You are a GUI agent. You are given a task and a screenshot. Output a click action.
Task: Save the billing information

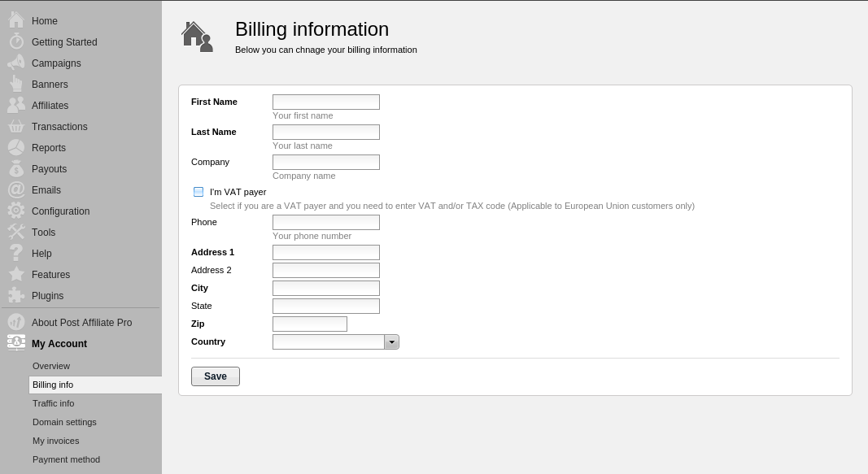pyautogui.click(x=216, y=376)
